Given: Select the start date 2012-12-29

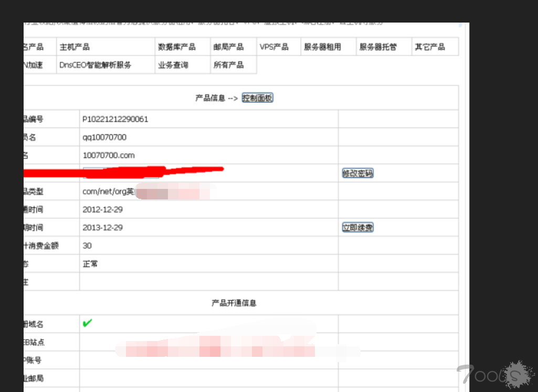Looking at the screenshot, I should [x=102, y=209].
